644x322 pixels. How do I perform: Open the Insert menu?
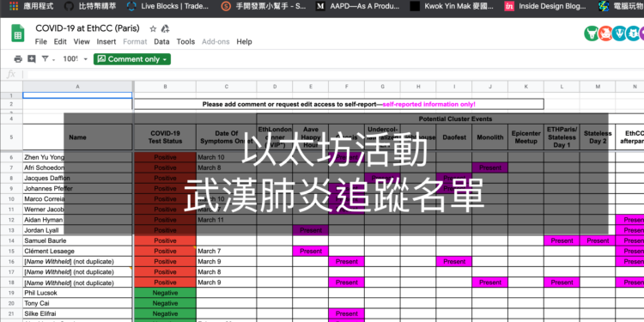coord(106,41)
